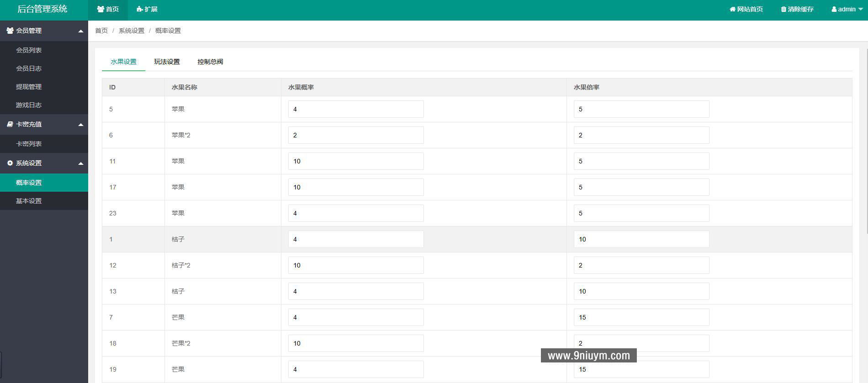Switch to the 控制总阀 tab
Screen dimensions: 868x383
[210, 62]
